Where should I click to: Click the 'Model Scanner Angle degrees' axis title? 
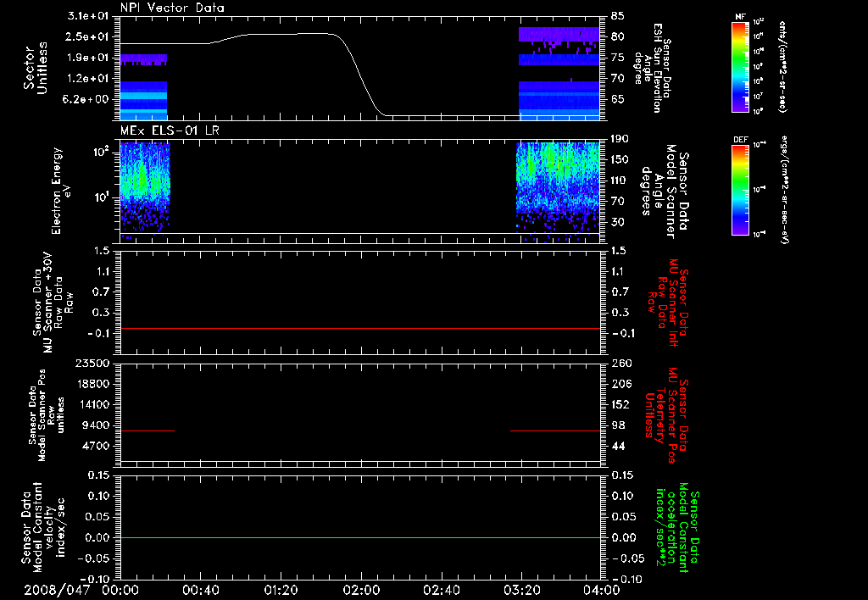click(x=665, y=191)
